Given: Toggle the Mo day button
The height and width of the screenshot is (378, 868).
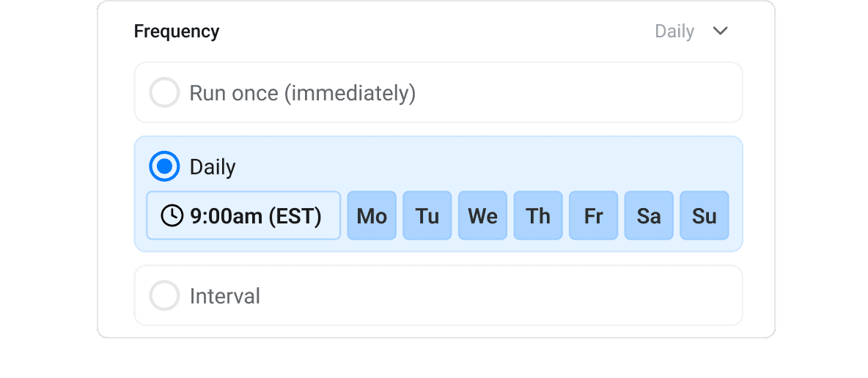Looking at the screenshot, I should click(x=372, y=216).
